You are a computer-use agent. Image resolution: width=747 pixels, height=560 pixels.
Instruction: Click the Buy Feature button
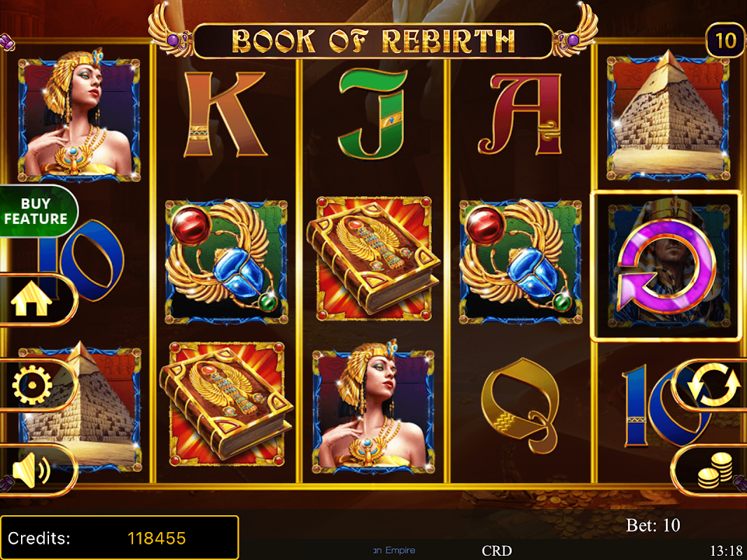pos(36,211)
